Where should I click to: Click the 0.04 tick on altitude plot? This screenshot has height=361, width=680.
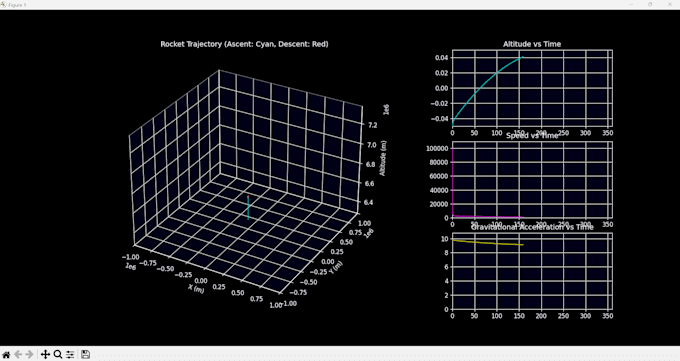click(442, 58)
